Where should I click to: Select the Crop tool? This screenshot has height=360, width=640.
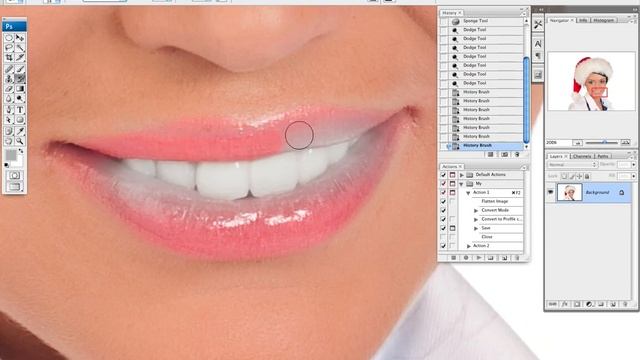pyautogui.click(x=9, y=58)
